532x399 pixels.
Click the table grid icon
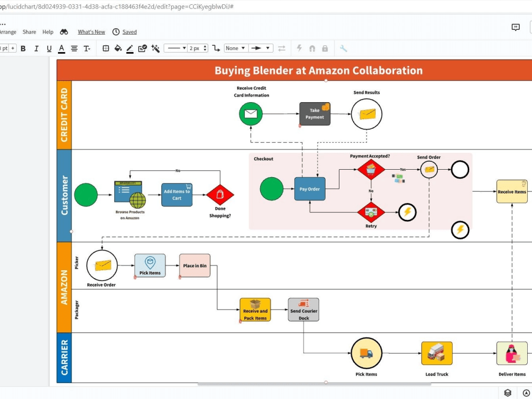tap(105, 48)
